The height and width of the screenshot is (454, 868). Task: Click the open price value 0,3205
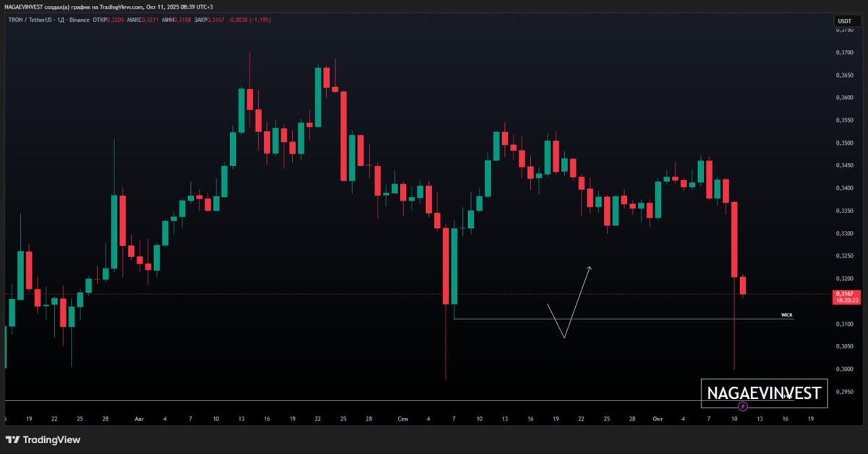coord(115,20)
